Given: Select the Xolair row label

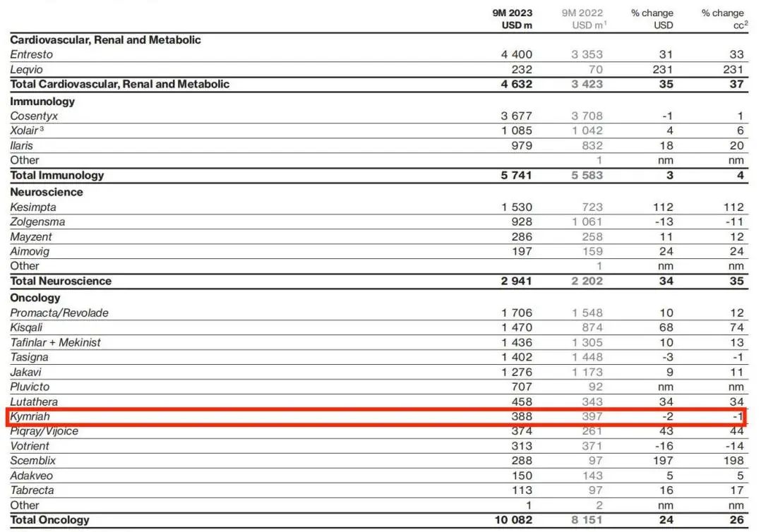Looking at the screenshot, I should [x=26, y=131].
